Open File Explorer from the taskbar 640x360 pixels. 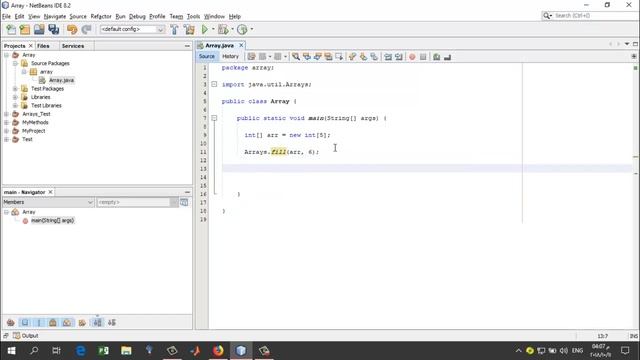(x=126, y=351)
